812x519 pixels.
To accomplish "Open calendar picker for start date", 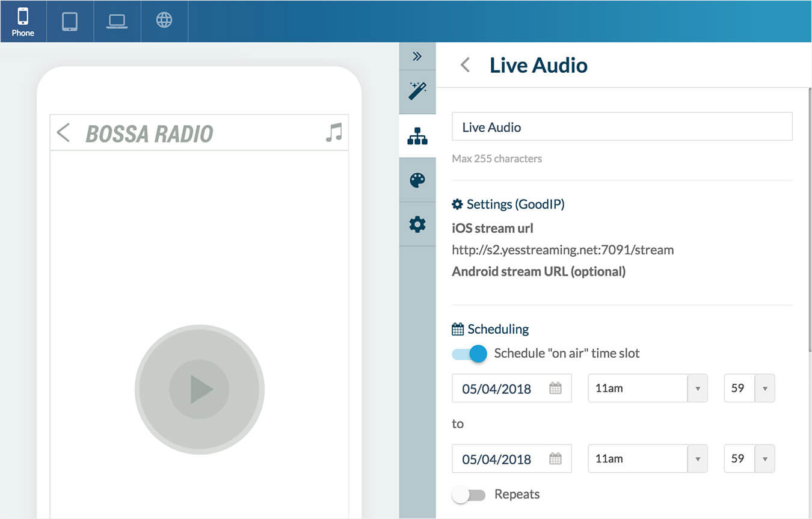I will 555,388.
